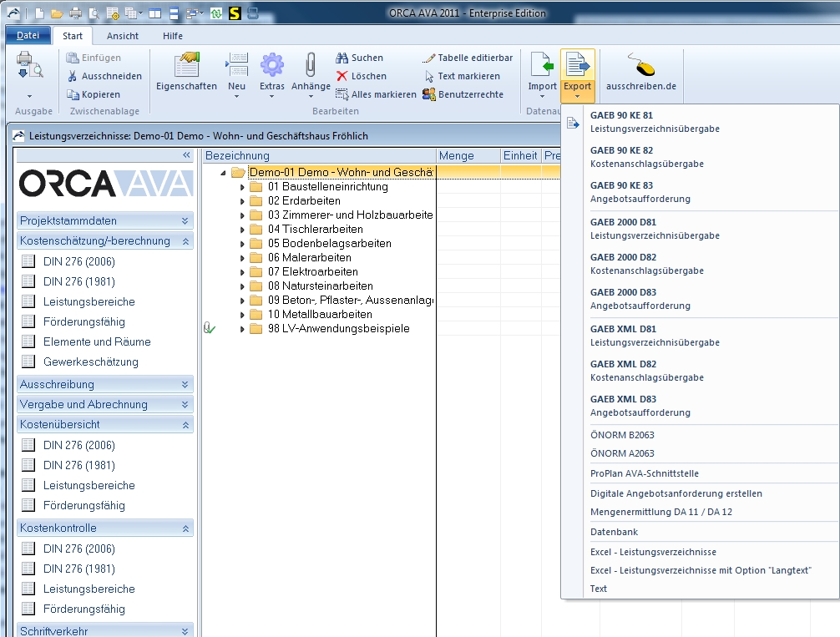Select ÖNORM B2063 export option
This screenshot has width=840, height=637.
coord(622,435)
